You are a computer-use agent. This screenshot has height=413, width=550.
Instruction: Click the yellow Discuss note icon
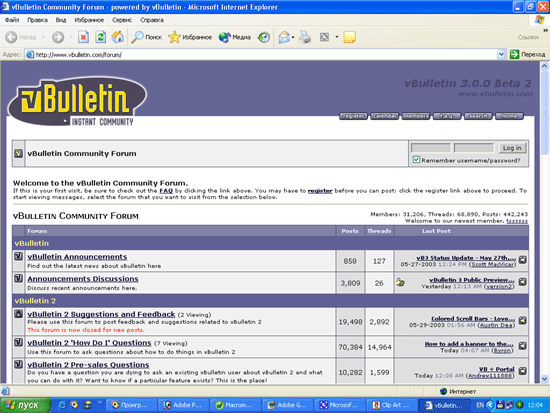click(x=349, y=37)
